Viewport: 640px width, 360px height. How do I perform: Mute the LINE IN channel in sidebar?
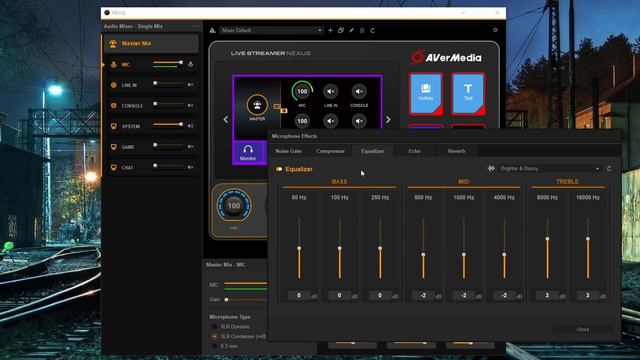coord(191,84)
